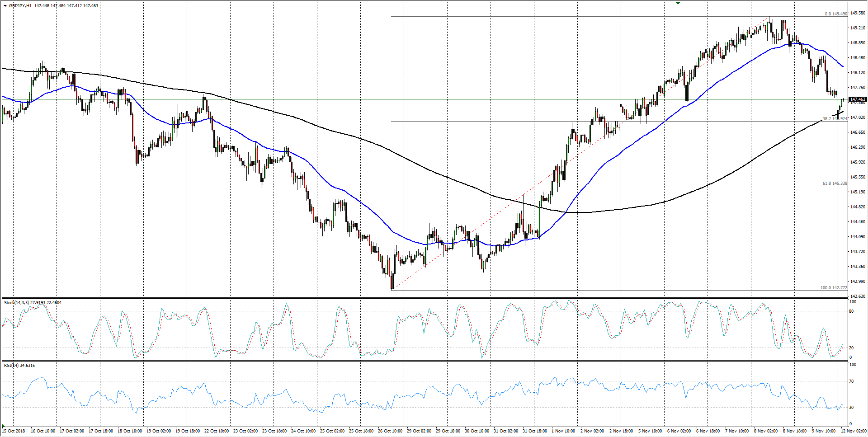Select the 0.0 Fibonacci level label 149.490

pyautogui.click(x=835, y=14)
